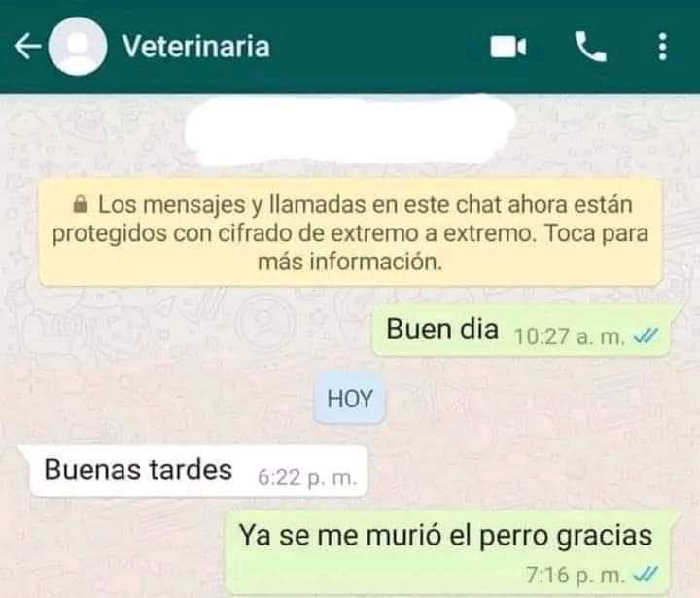The height and width of the screenshot is (598, 700).
Task: Open the Veterinaria contact profile picture
Action: point(78,47)
